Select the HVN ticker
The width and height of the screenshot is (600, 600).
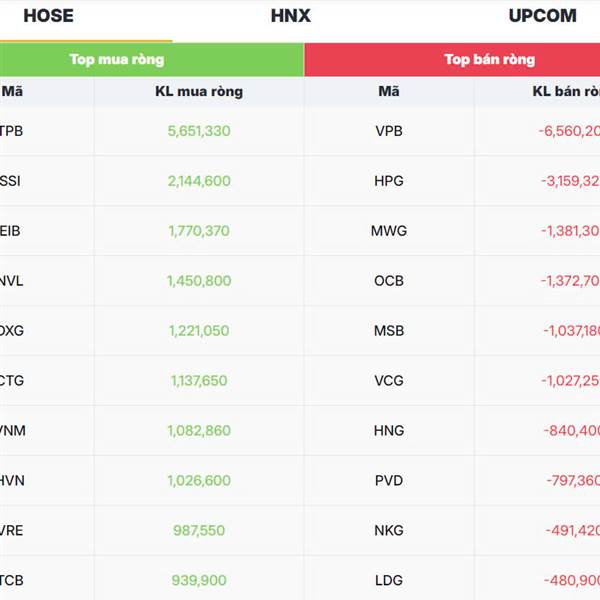[x=12, y=481]
